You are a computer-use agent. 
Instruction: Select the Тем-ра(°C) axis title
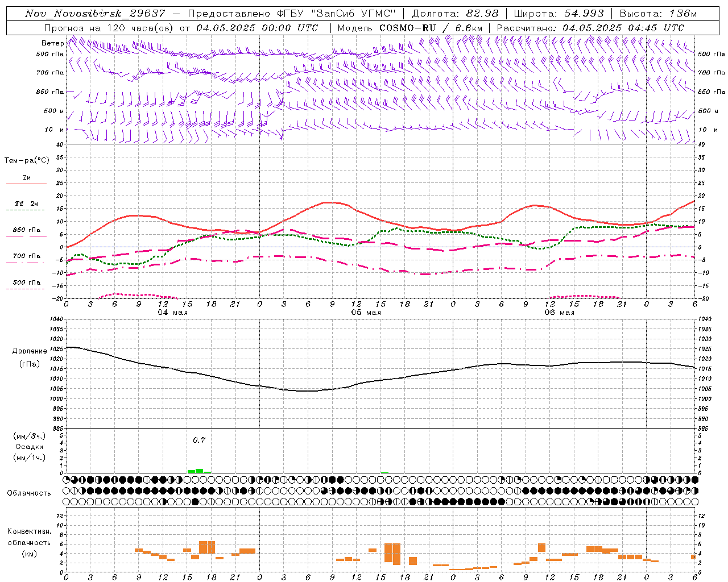tap(27, 161)
